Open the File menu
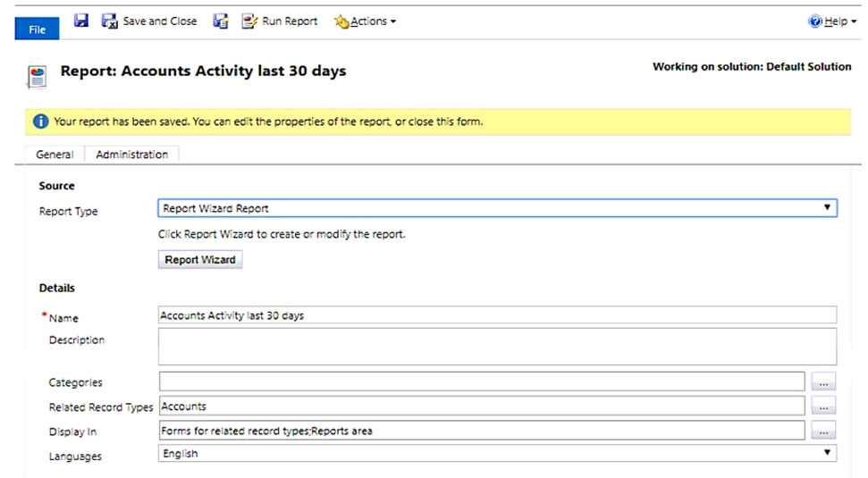Viewport: 868px width, 478px height. tap(37, 29)
